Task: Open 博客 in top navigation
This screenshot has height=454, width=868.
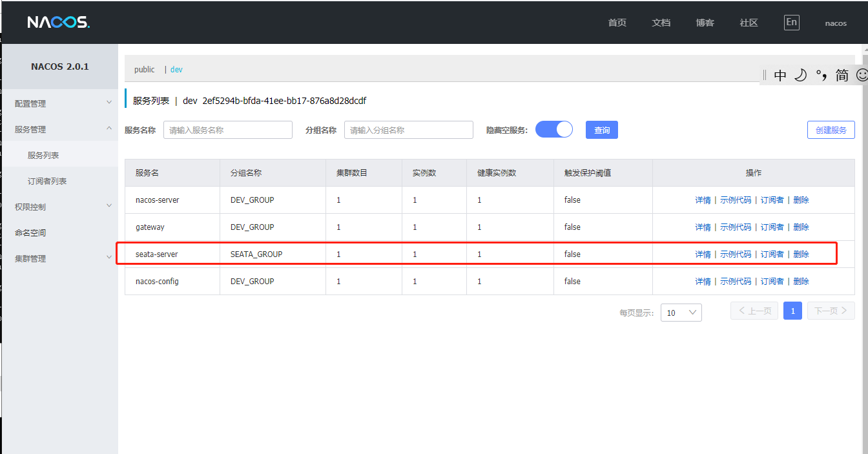Action: pos(705,23)
